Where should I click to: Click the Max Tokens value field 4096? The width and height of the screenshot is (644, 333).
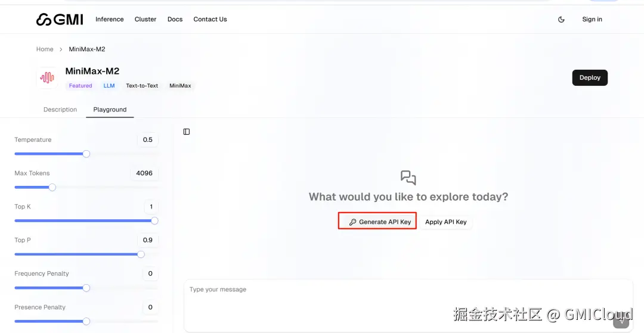144,173
